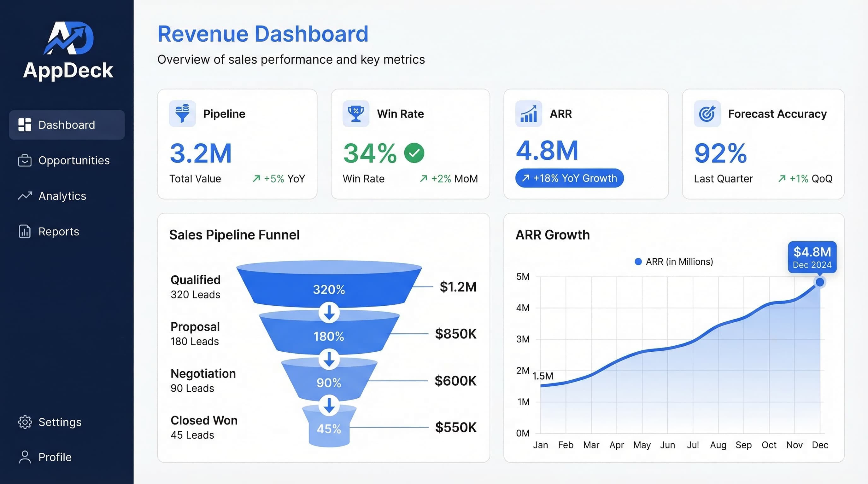Click the Last Quarter label

pyautogui.click(x=723, y=179)
